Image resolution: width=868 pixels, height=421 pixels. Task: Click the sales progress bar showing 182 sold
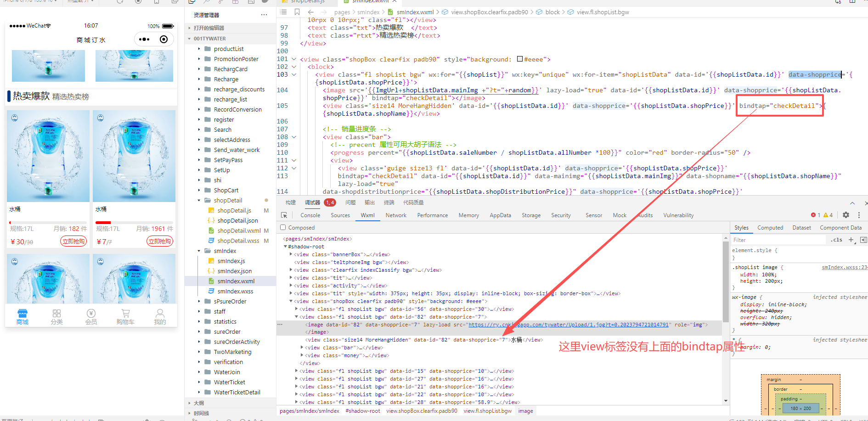(48, 223)
